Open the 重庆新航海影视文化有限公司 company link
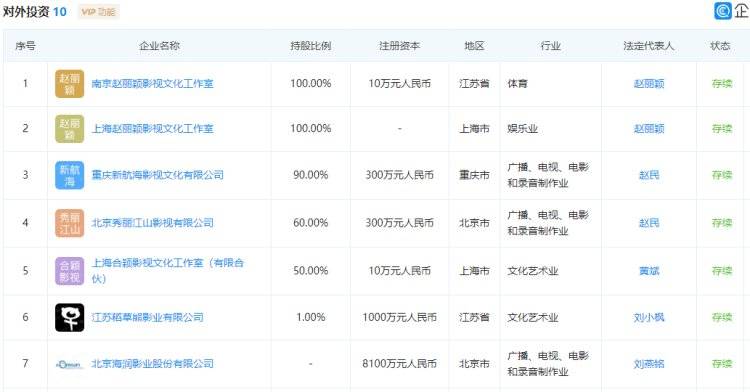The height and width of the screenshot is (392, 750). tap(157, 175)
